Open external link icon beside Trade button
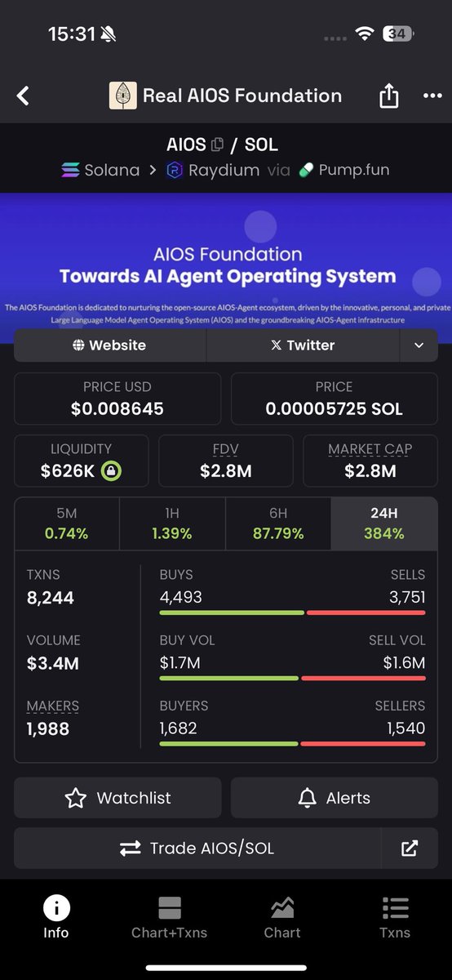Viewport: 452px width, 980px height. (x=410, y=849)
